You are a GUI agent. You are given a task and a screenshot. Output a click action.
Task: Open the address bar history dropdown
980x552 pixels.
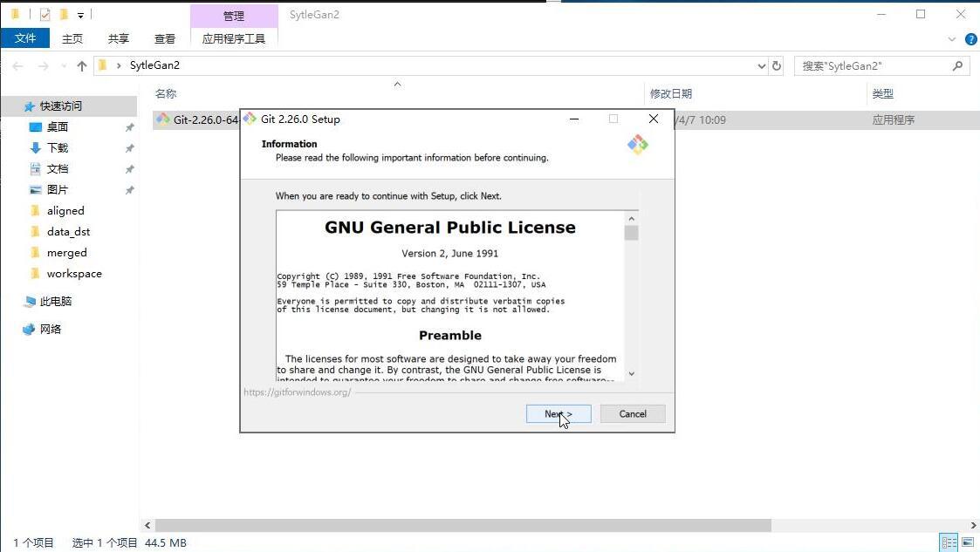[x=761, y=65]
